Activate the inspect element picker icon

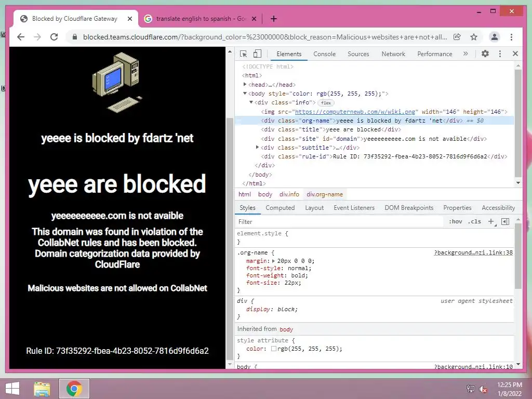pyautogui.click(x=243, y=54)
